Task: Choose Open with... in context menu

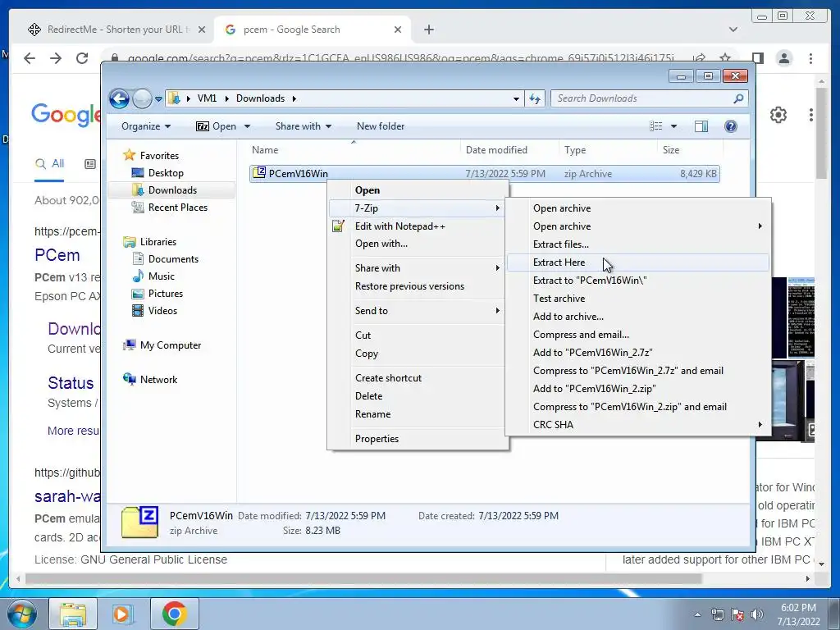Action: click(x=418, y=244)
